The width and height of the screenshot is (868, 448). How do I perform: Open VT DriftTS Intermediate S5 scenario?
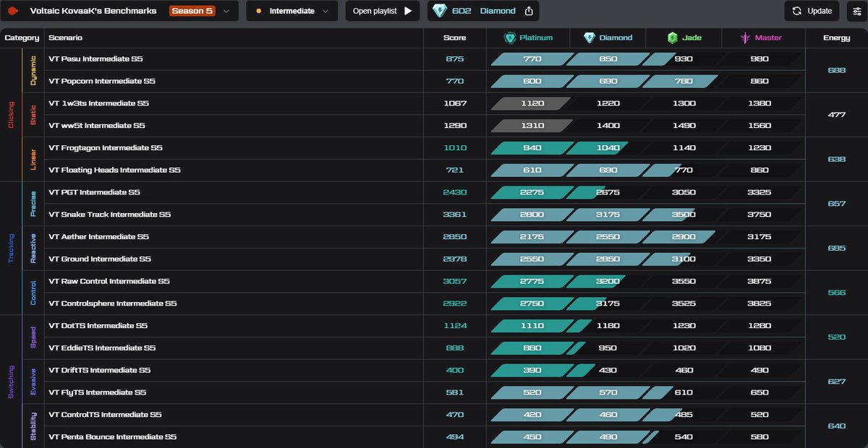(x=100, y=370)
